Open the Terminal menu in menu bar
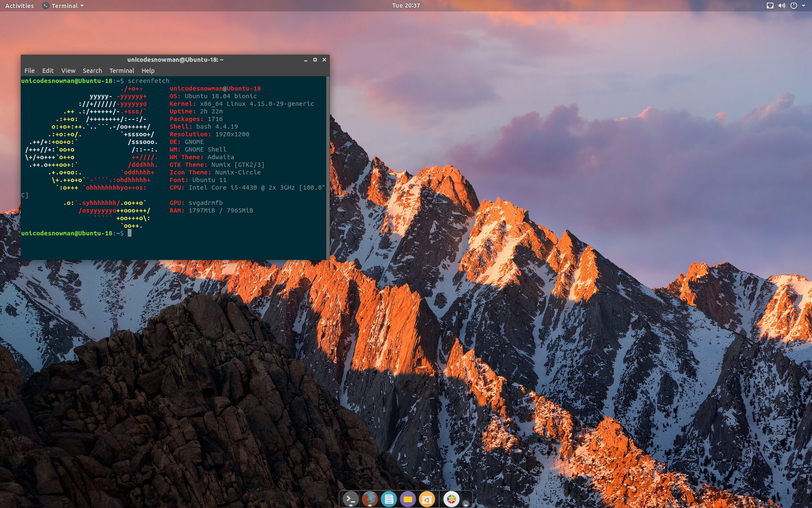812x508 pixels. [x=122, y=71]
